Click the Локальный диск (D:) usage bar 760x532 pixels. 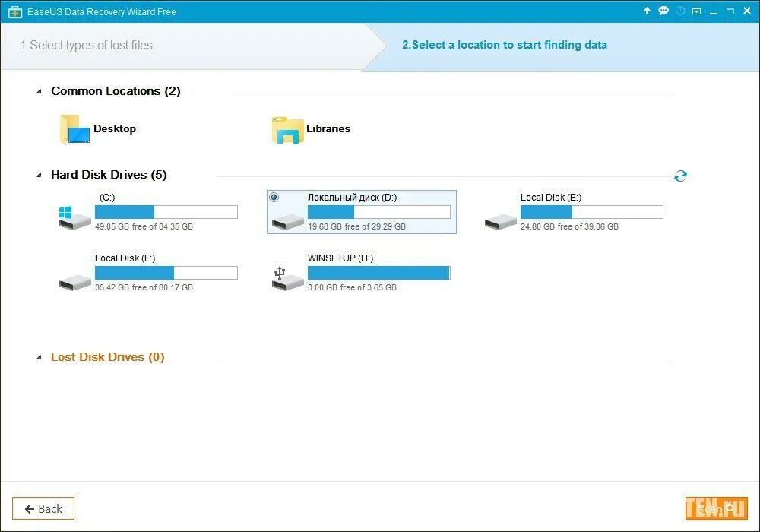[x=379, y=212]
